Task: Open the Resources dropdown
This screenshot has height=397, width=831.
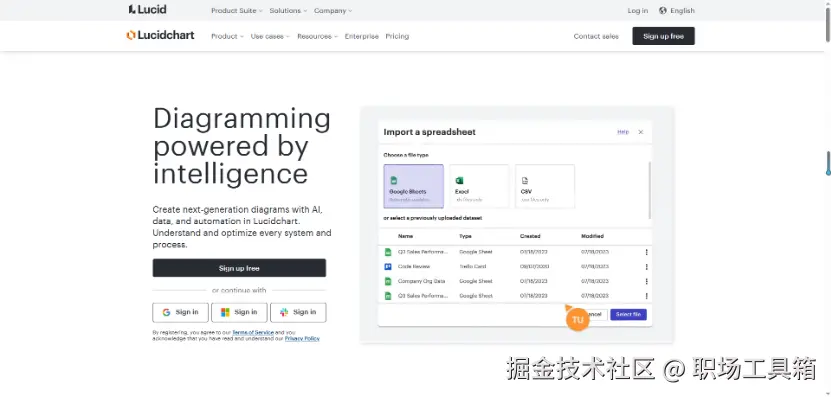Action: (317, 36)
